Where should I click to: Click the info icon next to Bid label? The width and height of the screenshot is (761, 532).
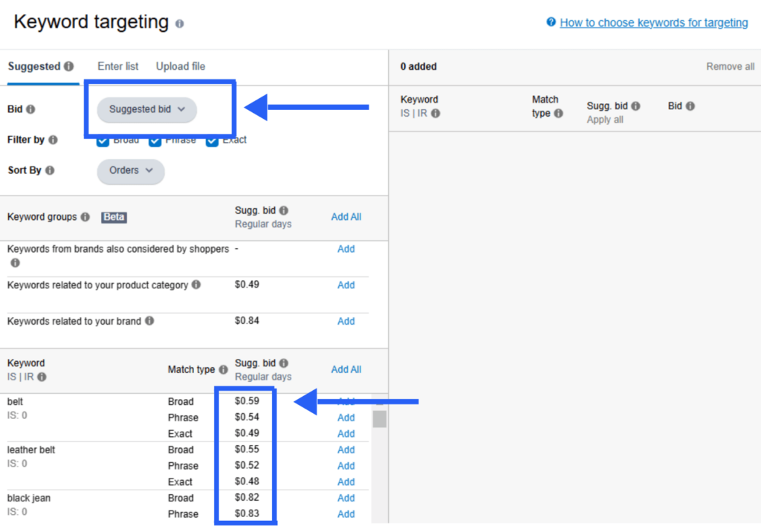(x=30, y=109)
